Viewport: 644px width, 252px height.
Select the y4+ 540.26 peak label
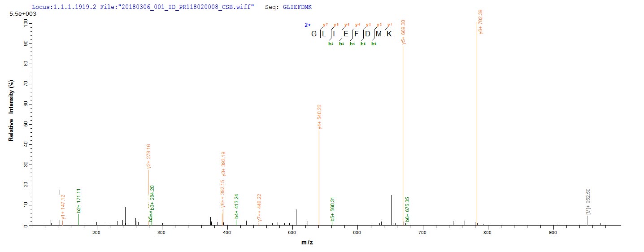coord(320,117)
